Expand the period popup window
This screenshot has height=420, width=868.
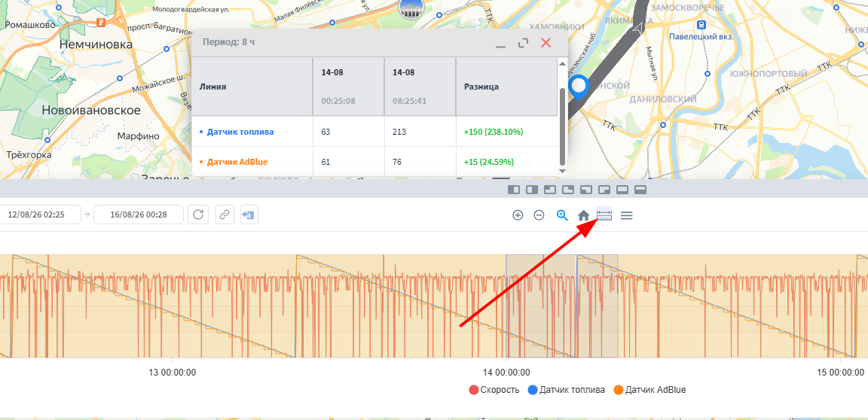click(x=523, y=43)
